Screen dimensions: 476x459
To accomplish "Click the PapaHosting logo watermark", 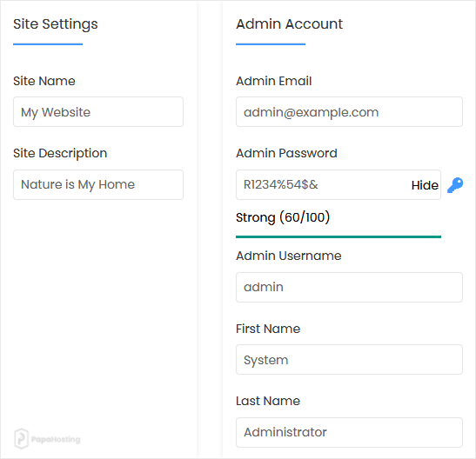I will (47, 439).
